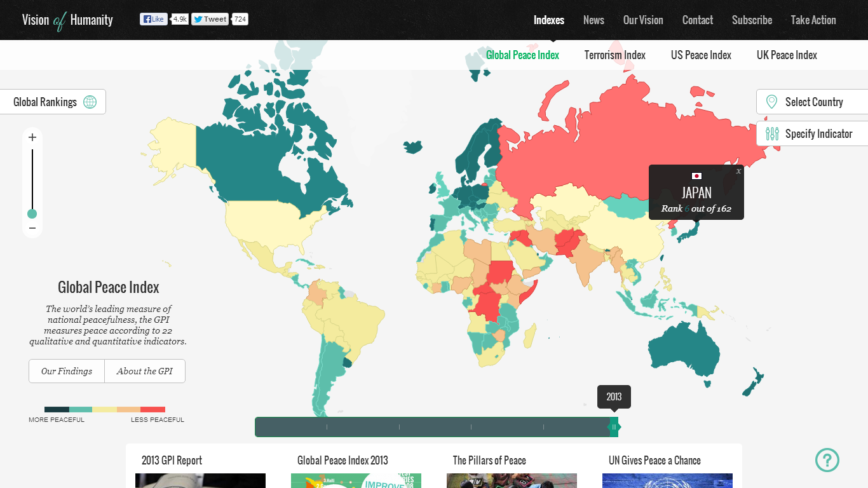Click the Twitter Tweet button
This screenshot has height=488, width=868.
[210, 19]
